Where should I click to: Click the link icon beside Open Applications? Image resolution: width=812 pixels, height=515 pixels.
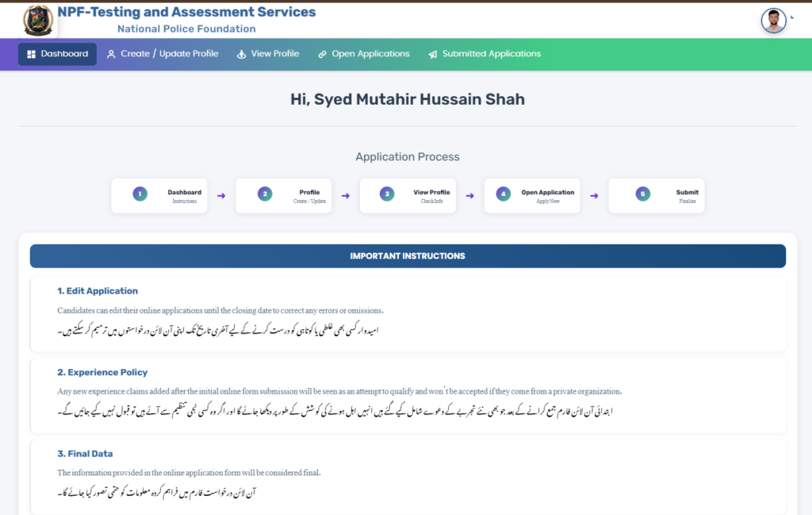point(322,55)
